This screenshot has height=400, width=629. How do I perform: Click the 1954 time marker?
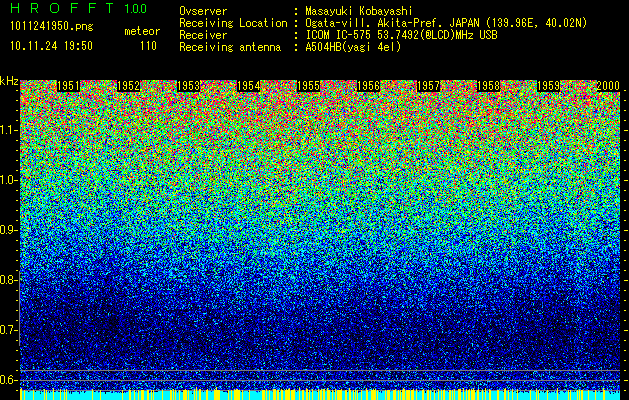(x=248, y=86)
